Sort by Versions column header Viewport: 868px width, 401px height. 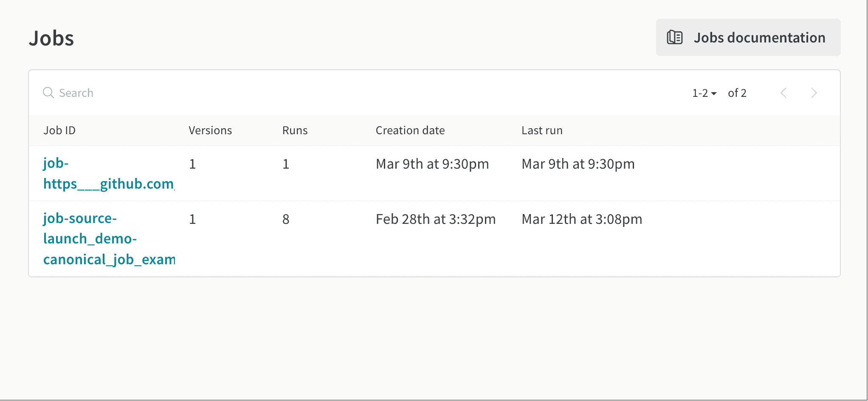[x=210, y=130]
